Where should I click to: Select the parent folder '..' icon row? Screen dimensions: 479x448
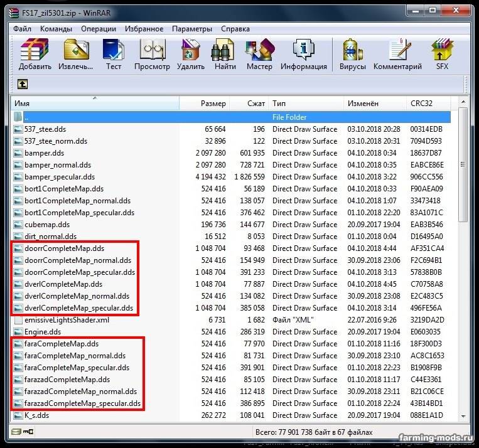coord(18,117)
